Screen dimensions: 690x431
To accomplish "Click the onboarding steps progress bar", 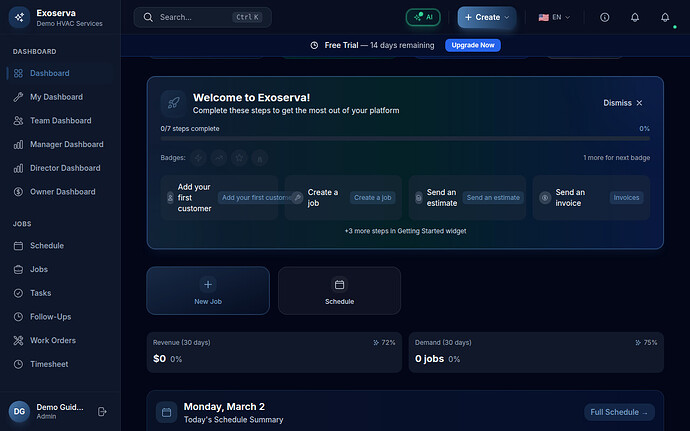I will pyautogui.click(x=404, y=138).
